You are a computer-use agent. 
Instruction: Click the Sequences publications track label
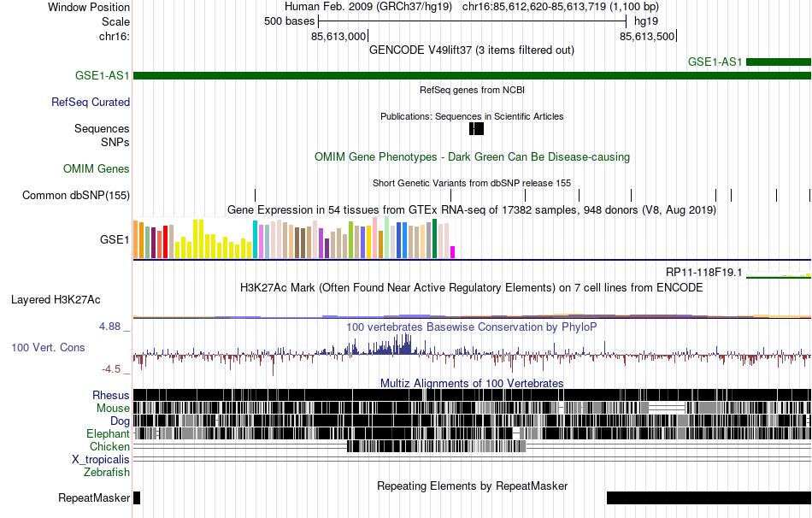(102, 128)
